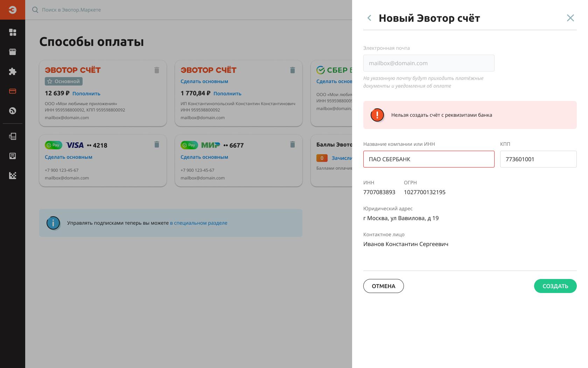The height and width of the screenshot is (368, 588).
Task: Click the info icon in subscriptions banner
Action: (53, 223)
